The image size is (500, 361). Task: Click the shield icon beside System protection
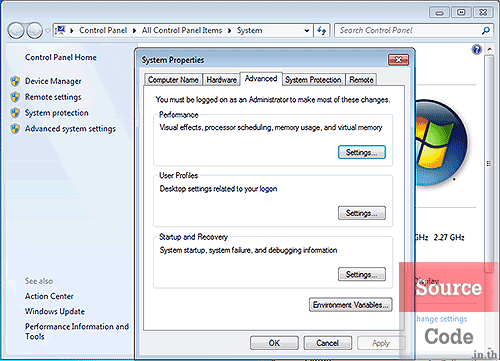pos(15,113)
